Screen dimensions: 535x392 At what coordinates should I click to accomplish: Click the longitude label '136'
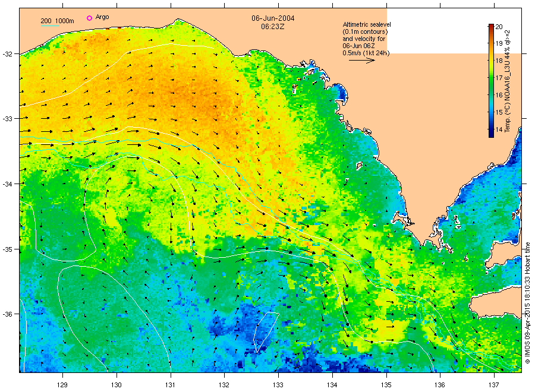(x=440, y=385)
